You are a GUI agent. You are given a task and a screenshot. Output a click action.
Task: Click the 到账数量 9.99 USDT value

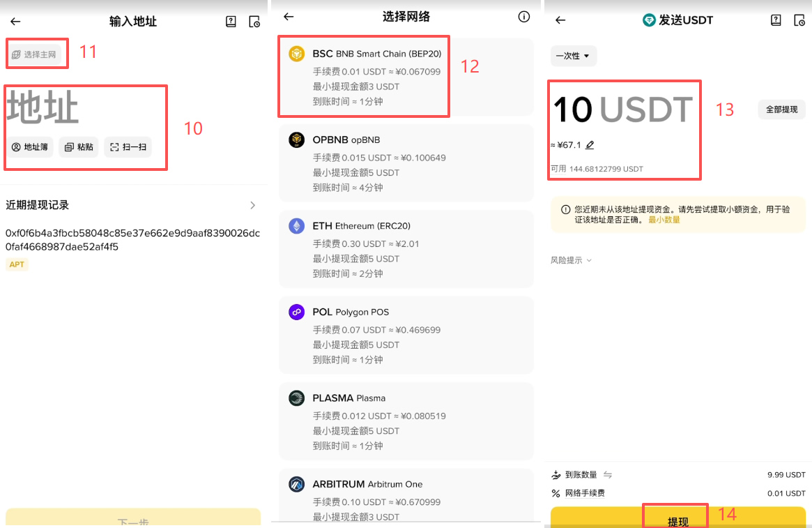coord(786,474)
